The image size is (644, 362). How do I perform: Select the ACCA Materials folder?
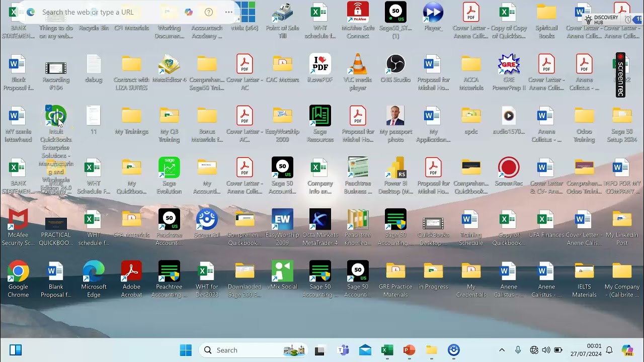pyautogui.click(x=471, y=72)
